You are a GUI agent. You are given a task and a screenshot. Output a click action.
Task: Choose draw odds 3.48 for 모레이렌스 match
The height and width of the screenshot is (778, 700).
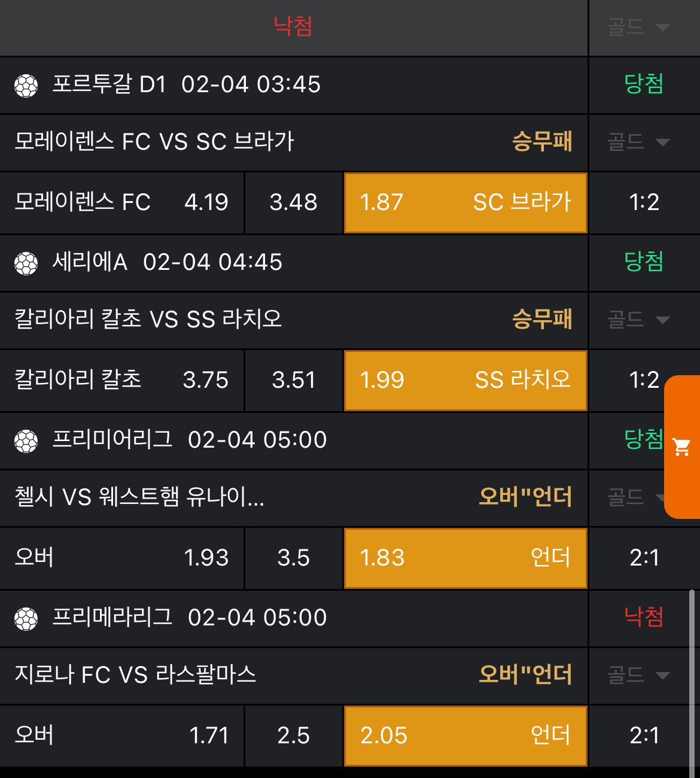click(x=294, y=203)
